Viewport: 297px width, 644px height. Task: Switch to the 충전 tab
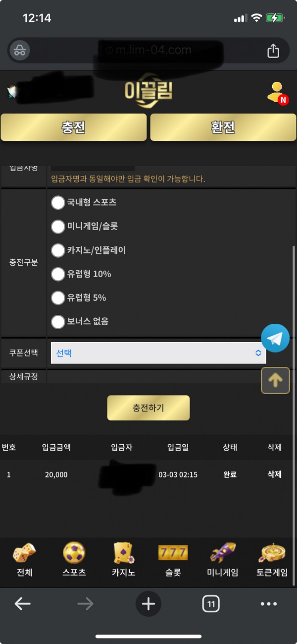tap(74, 127)
